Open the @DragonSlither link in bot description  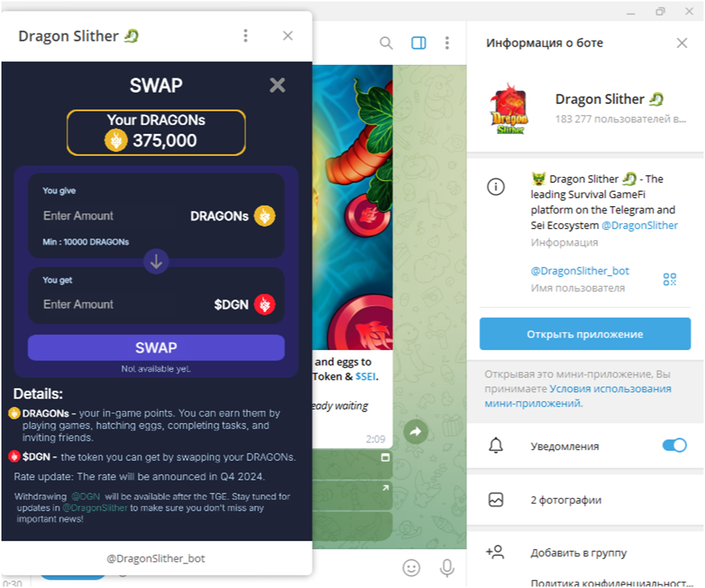pyautogui.click(x=639, y=226)
